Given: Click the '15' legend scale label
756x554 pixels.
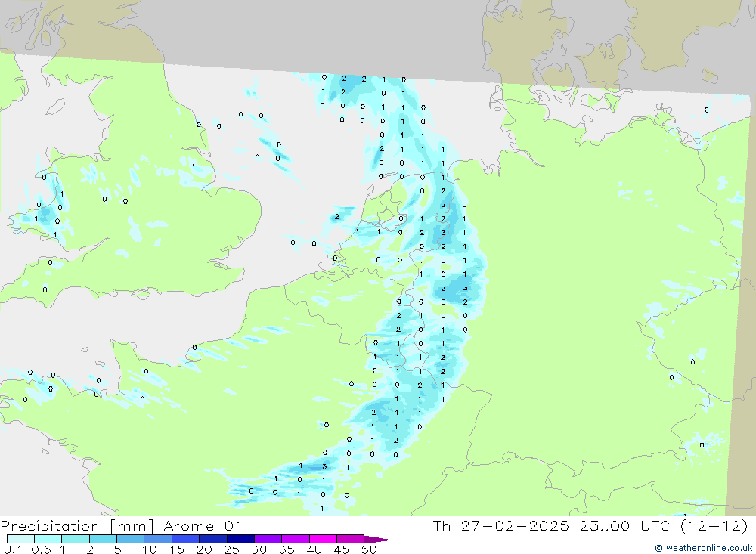Looking at the screenshot, I should (x=177, y=549).
